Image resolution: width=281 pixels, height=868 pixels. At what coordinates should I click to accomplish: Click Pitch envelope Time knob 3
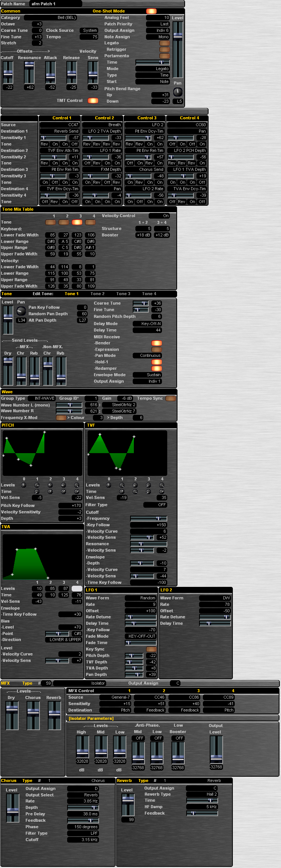[64, 491]
